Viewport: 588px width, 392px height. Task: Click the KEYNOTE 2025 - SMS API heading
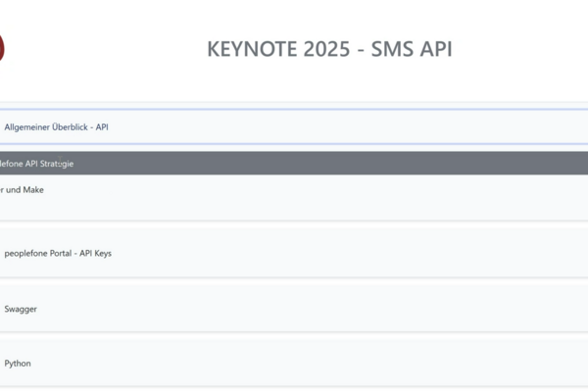click(329, 50)
